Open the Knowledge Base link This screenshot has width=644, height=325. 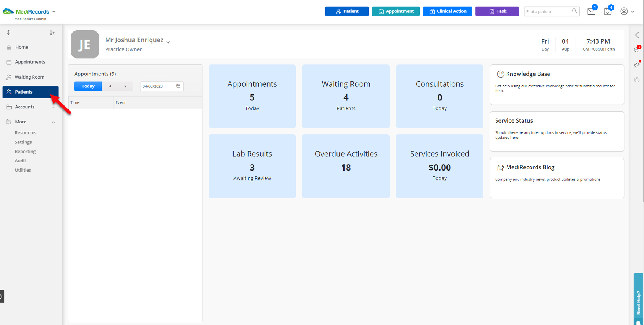[x=528, y=74]
